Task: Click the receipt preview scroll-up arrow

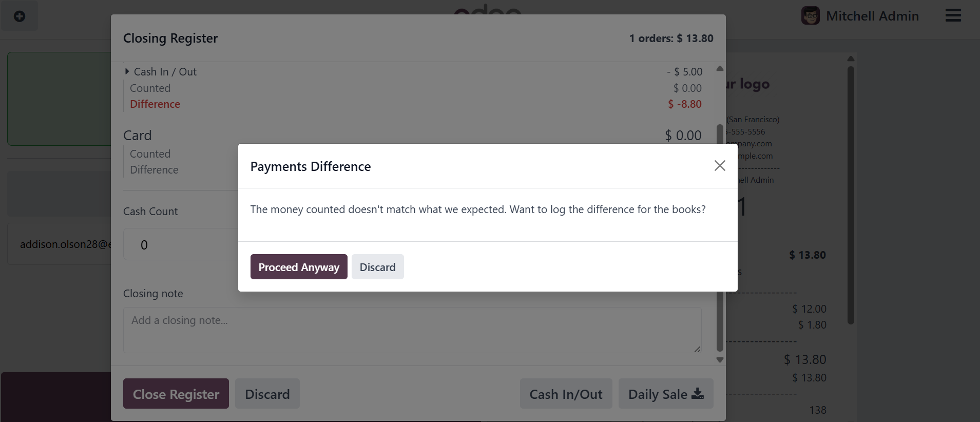Action: coord(851,59)
